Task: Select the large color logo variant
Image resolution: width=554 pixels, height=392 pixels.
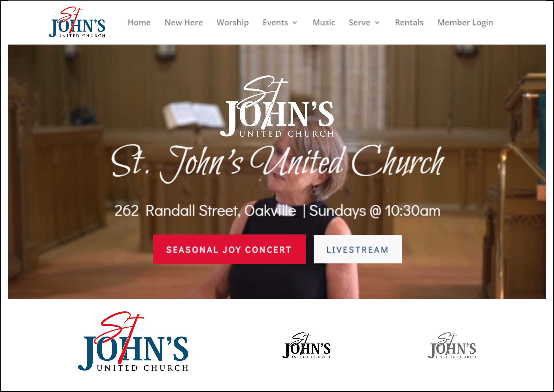Action: pos(133,341)
